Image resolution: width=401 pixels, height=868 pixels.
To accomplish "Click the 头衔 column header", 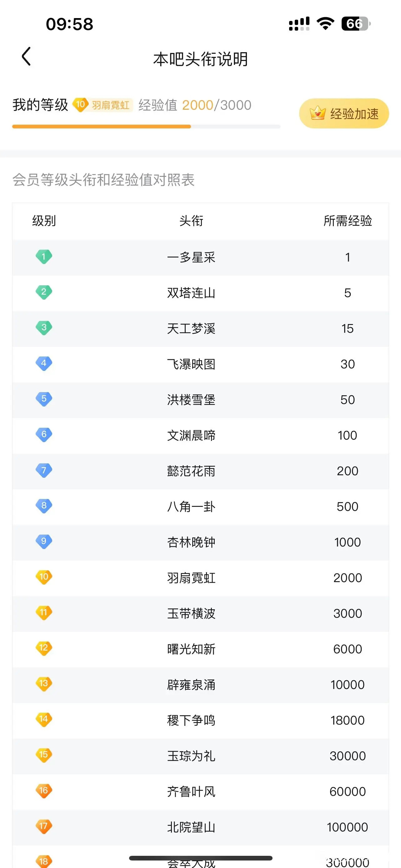I will (x=191, y=221).
